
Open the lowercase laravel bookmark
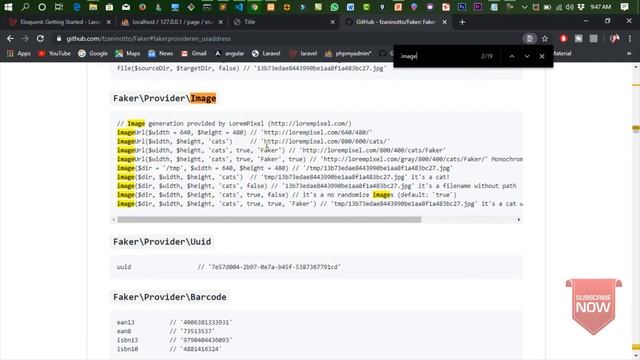coord(303,53)
